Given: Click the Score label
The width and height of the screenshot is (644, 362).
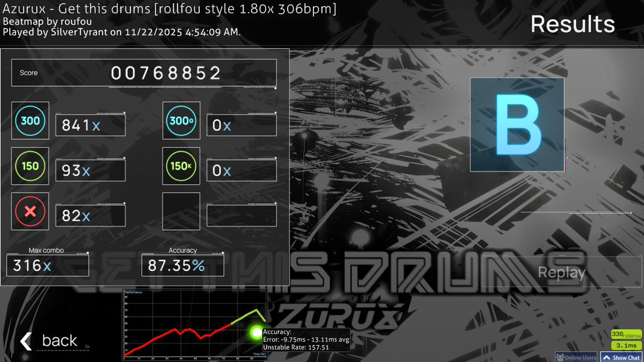Looking at the screenshot, I should [29, 73].
